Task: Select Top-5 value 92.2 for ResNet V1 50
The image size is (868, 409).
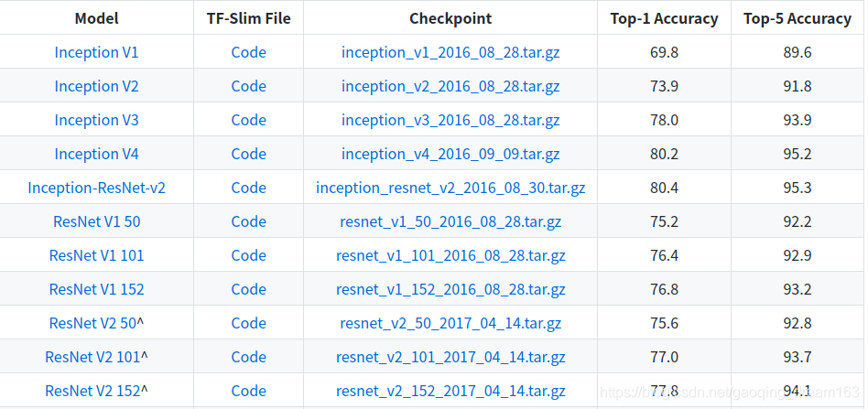Action: click(x=797, y=221)
